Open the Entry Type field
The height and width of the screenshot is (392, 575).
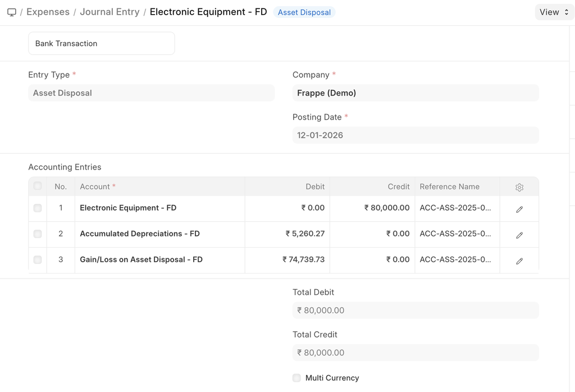(x=151, y=93)
